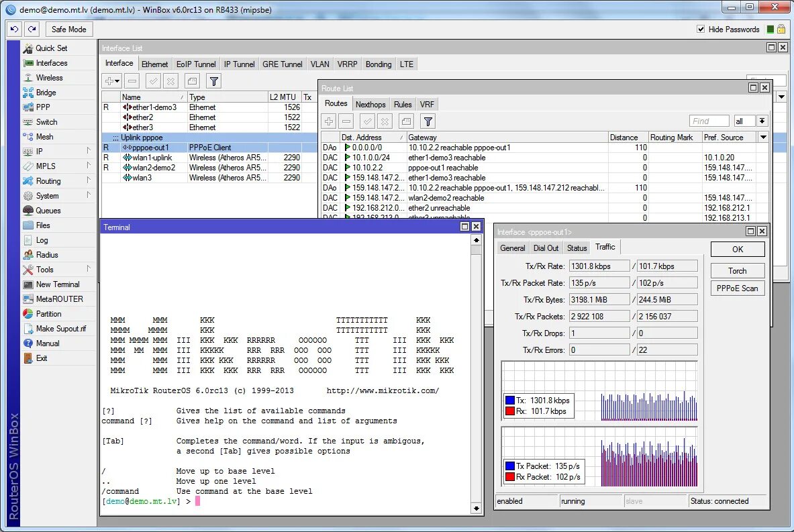Switch to VLAN tab in Interface List

[x=319, y=64]
